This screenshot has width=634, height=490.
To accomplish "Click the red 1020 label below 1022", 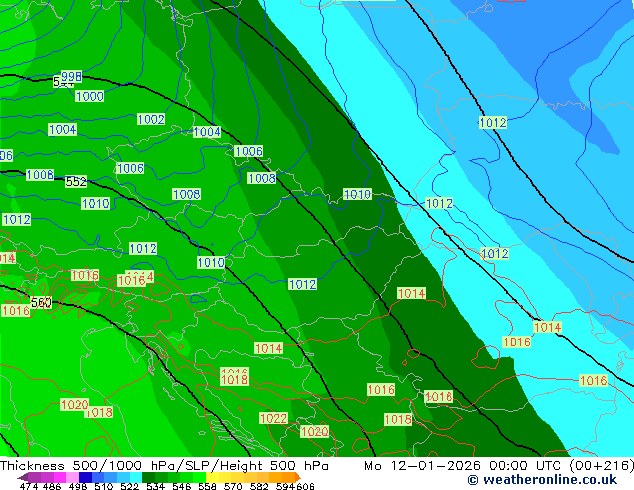I will point(314,431).
